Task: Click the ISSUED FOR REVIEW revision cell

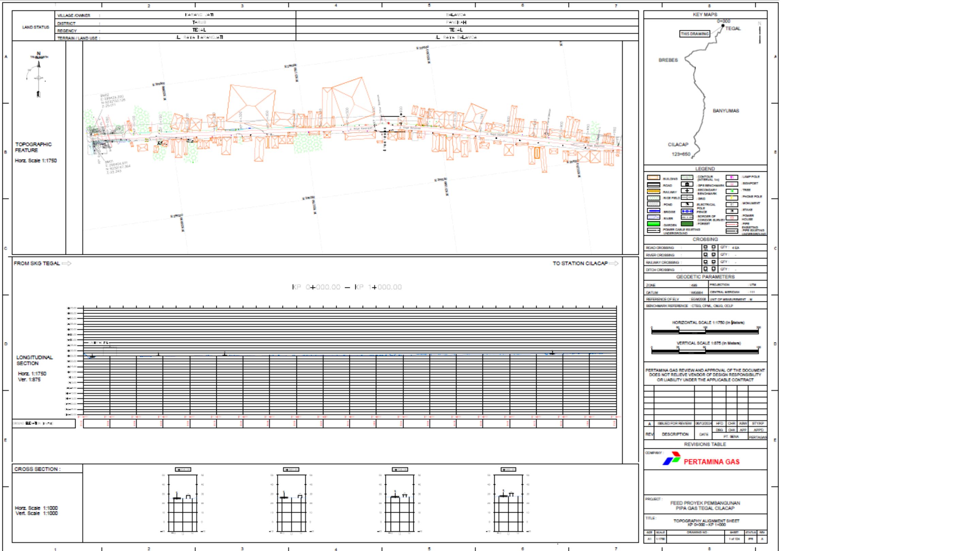Action: (x=674, y=423)
